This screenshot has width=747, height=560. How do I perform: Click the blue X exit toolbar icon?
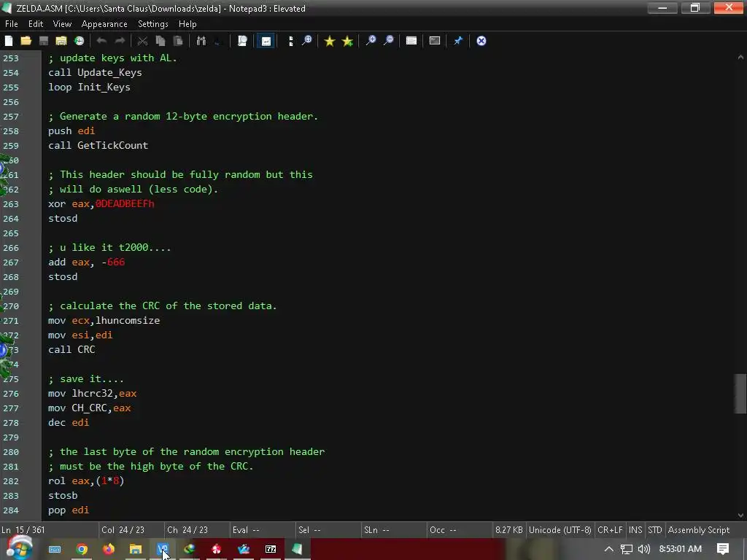tap(481, 41)
